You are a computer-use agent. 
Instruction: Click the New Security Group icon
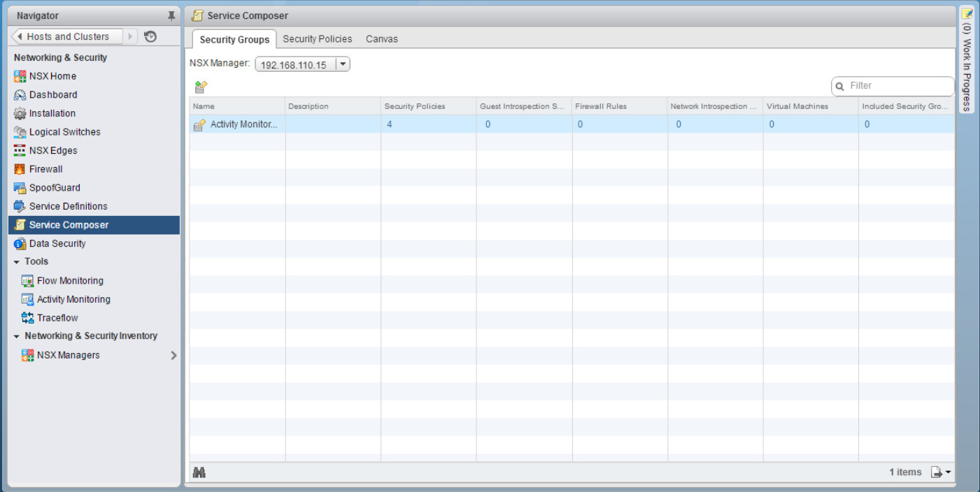pyautogui.click(x=201, y=87)
